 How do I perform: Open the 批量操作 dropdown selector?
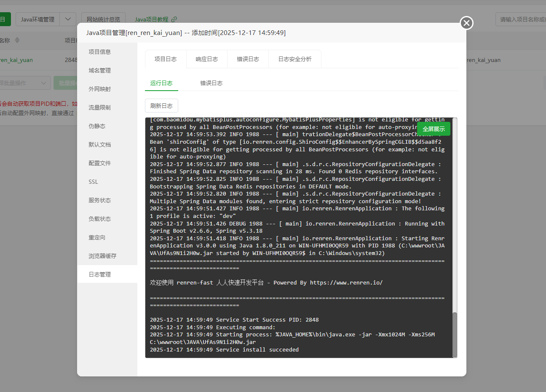25,83
